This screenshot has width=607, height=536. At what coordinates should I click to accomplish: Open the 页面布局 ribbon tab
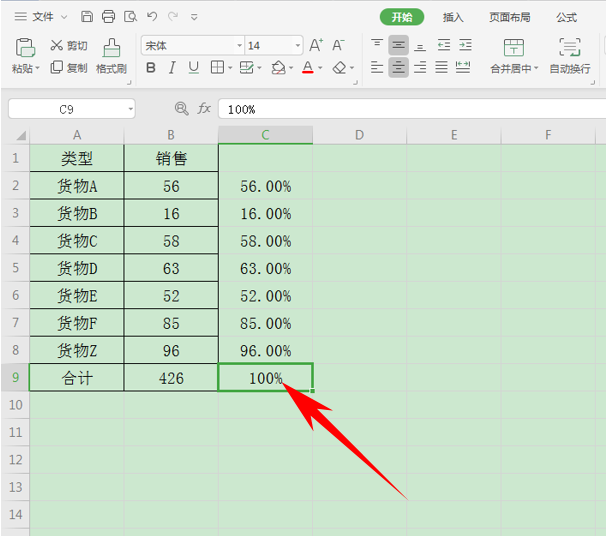509,17
